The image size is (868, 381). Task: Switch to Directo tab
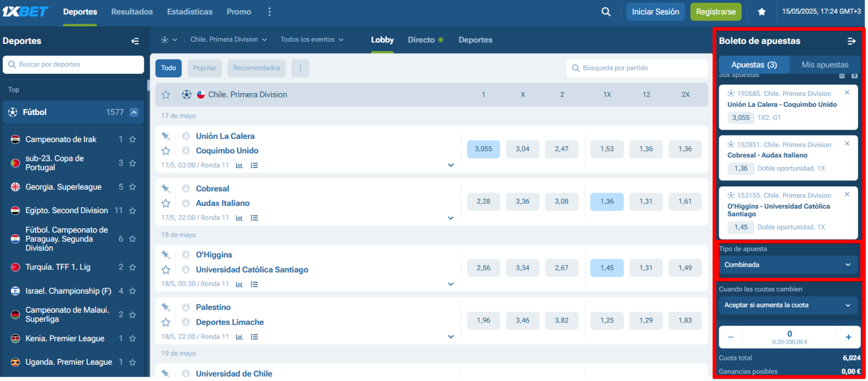point(425,40)
